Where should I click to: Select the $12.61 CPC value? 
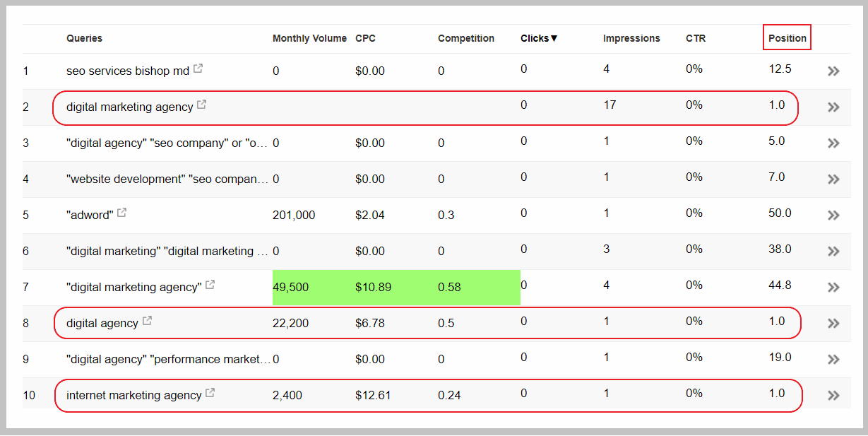tap(373, 395)
